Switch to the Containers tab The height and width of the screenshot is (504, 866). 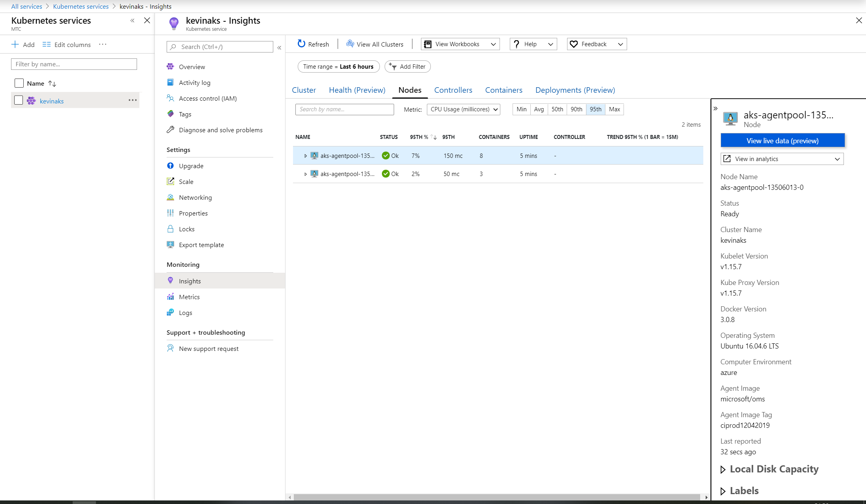pyautogui.click(x=503, y=90)
